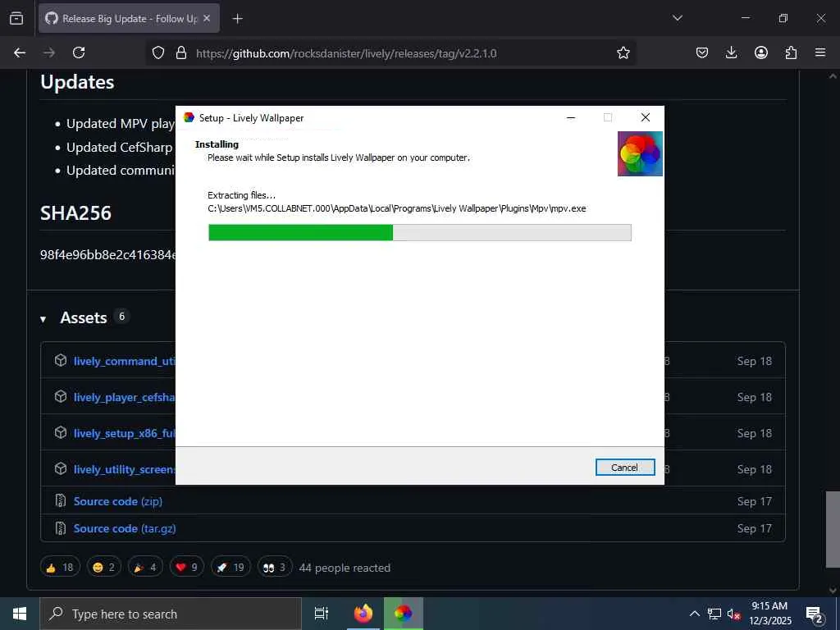The width and height of the screenshot is (840, 630).
Task: Close the Lively Wallpaper setup dialog
Action: pyautogui.click(x=645, y=117)
